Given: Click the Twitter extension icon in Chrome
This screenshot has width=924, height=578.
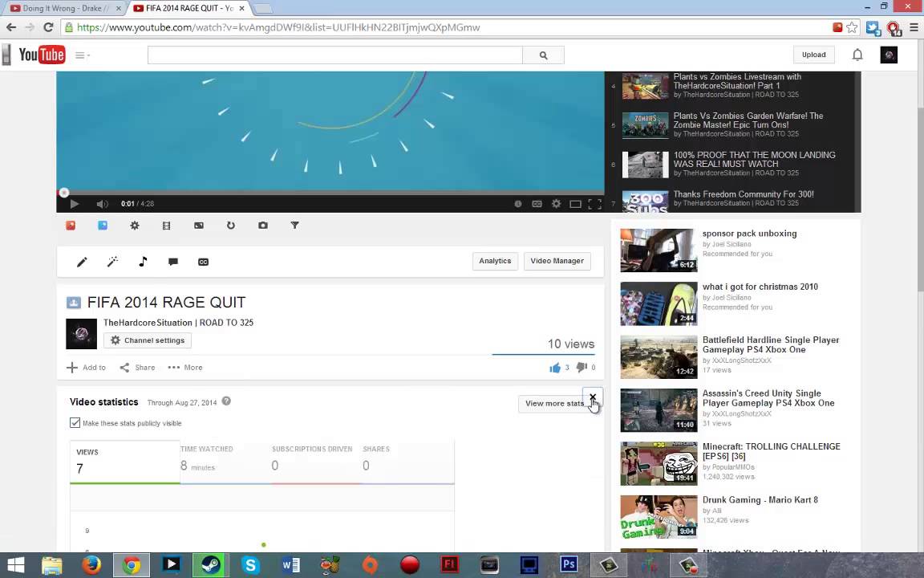Looking at the screenshot, I should point(873,28).
